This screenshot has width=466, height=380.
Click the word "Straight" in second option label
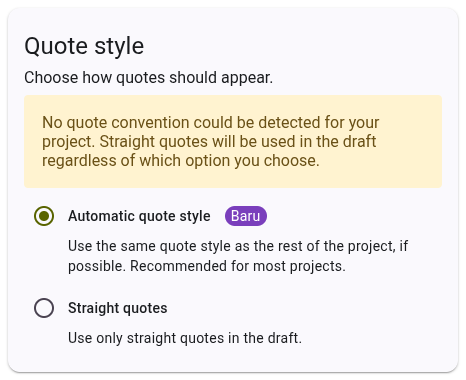tap(93, 308)
